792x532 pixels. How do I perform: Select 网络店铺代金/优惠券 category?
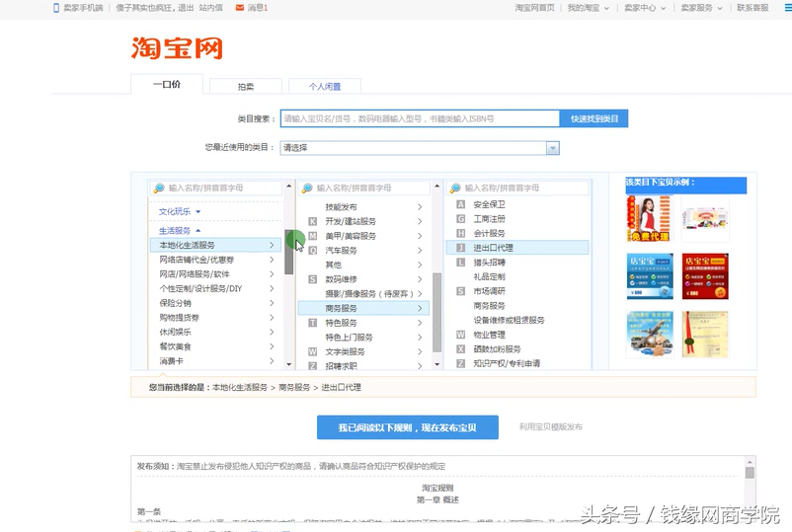tap(215, 260)
